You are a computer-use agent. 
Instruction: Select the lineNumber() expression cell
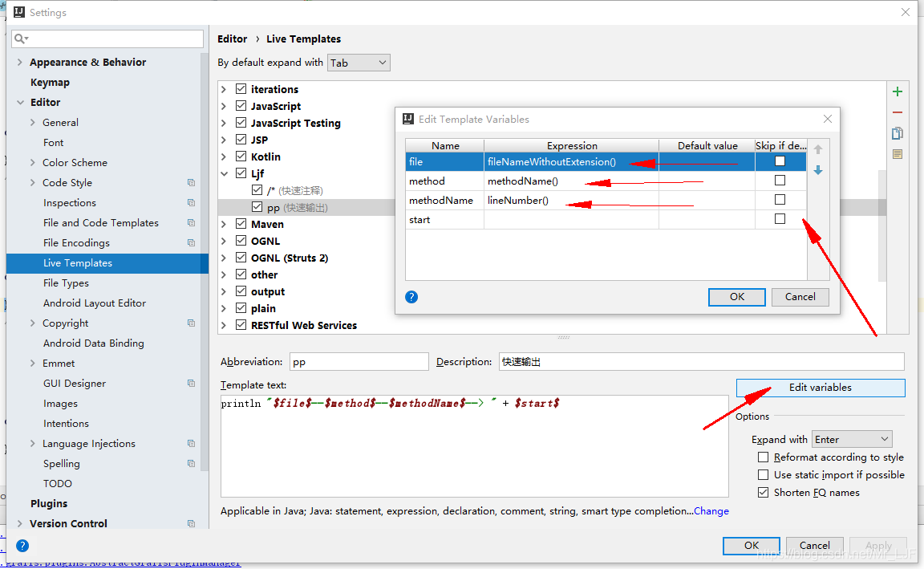click(571, 201)
